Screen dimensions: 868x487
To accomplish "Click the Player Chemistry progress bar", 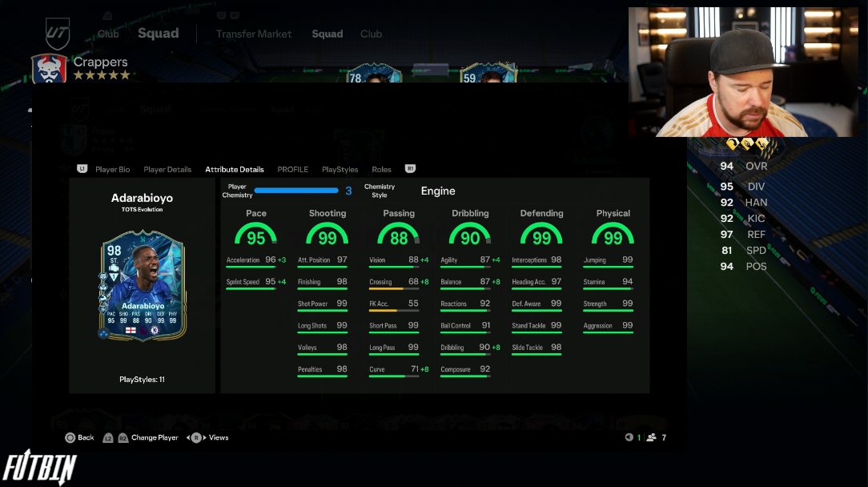I will click(296, 191).
